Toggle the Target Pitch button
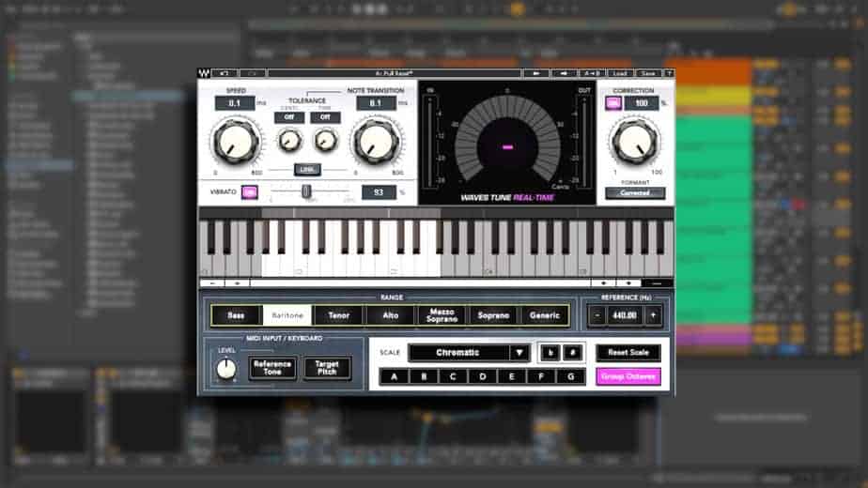 pos(327,368)
